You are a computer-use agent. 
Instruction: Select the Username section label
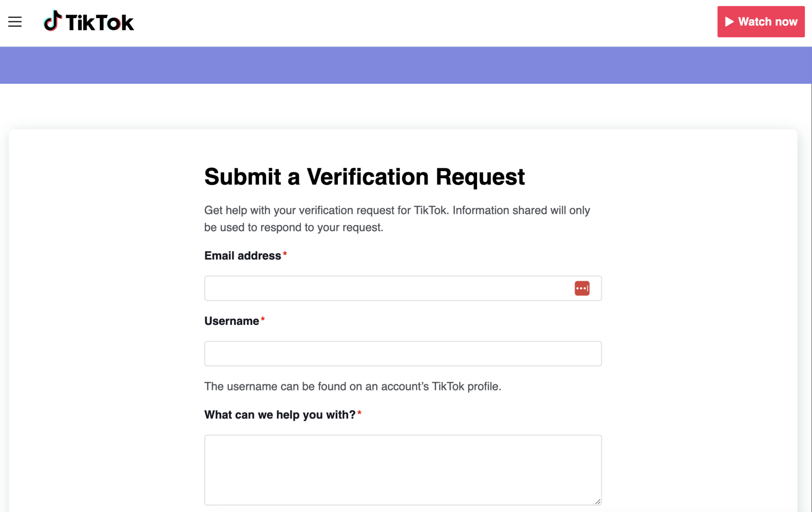pos(232,321)
